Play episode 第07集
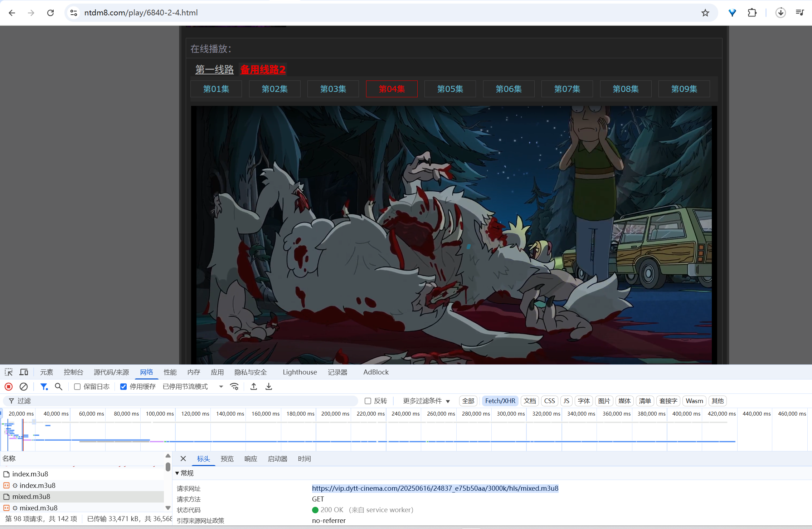The image size is (812, 529). click(x=567, y=89)
